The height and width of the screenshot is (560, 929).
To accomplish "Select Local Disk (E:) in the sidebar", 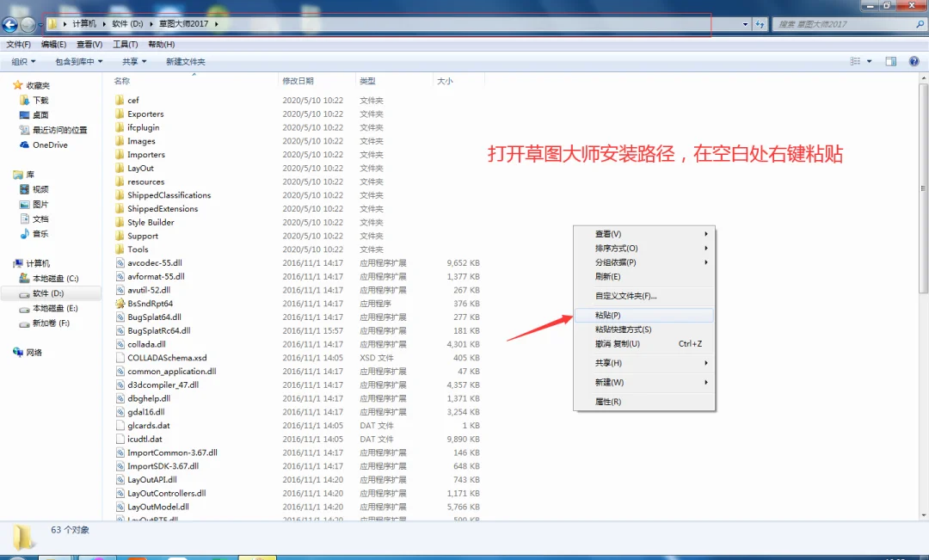I will 49,308.
